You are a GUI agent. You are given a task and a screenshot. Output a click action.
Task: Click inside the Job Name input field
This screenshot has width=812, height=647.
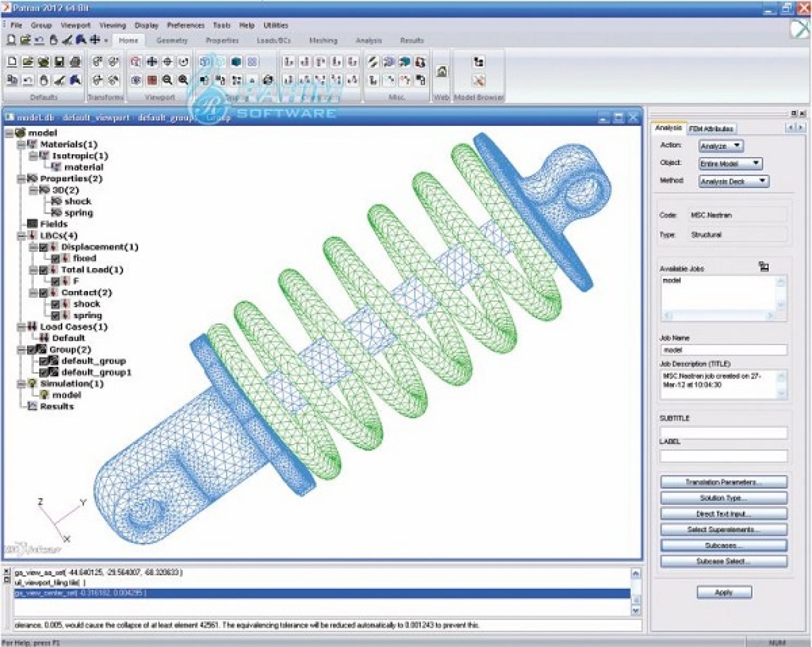tap(724, 349)
